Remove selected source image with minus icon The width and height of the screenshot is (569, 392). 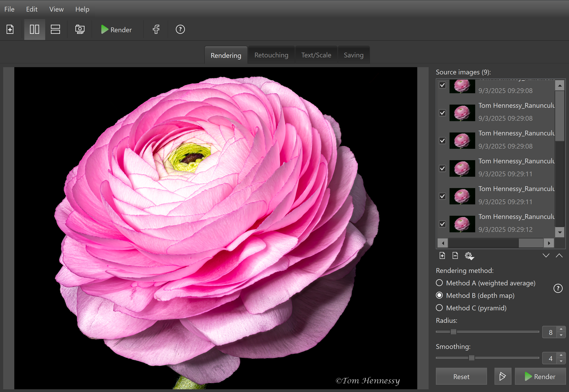pos(455,256)
